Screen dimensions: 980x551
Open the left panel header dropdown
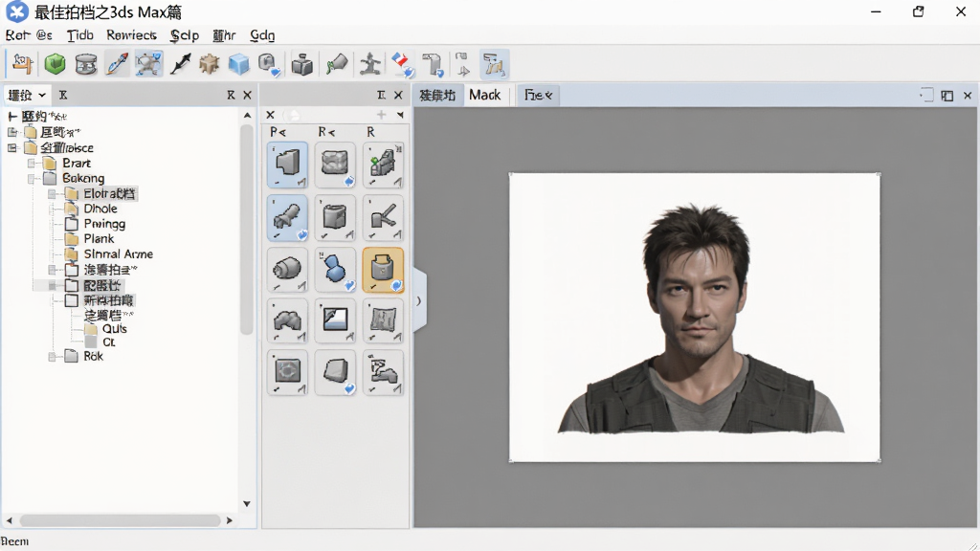pyautogui.click(x=42, y=95)
